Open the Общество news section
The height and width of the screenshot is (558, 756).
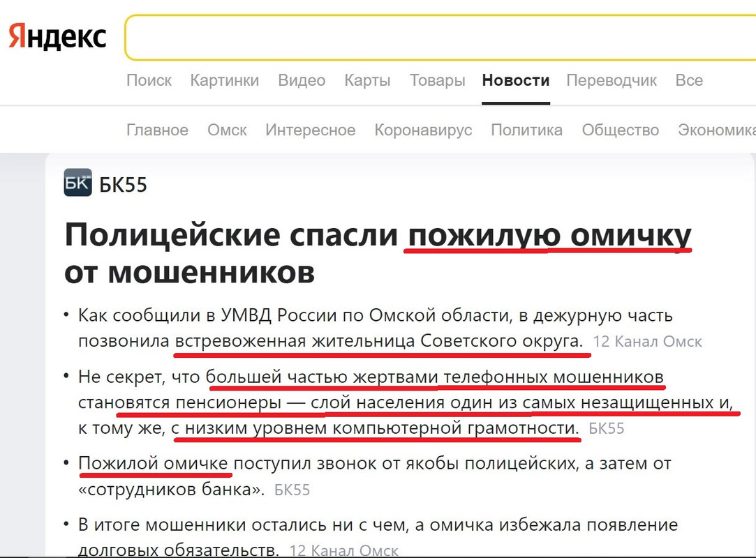click(x=620, y=130)
